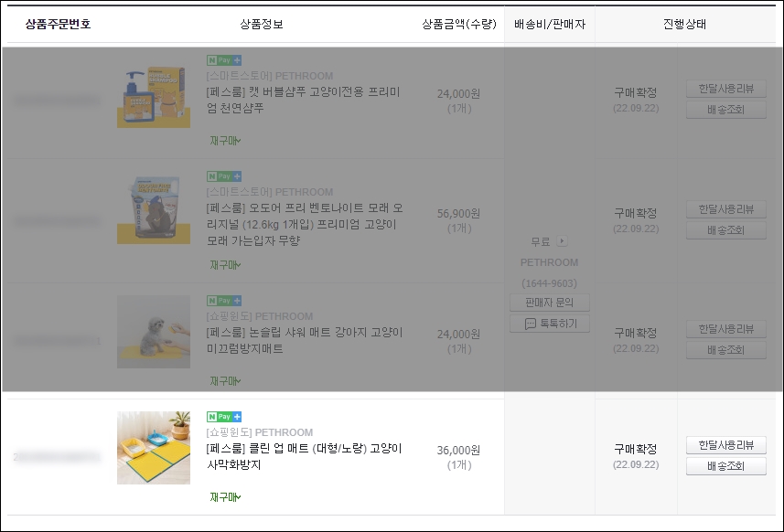Click 배송조회 for bentonite litter

726,230
